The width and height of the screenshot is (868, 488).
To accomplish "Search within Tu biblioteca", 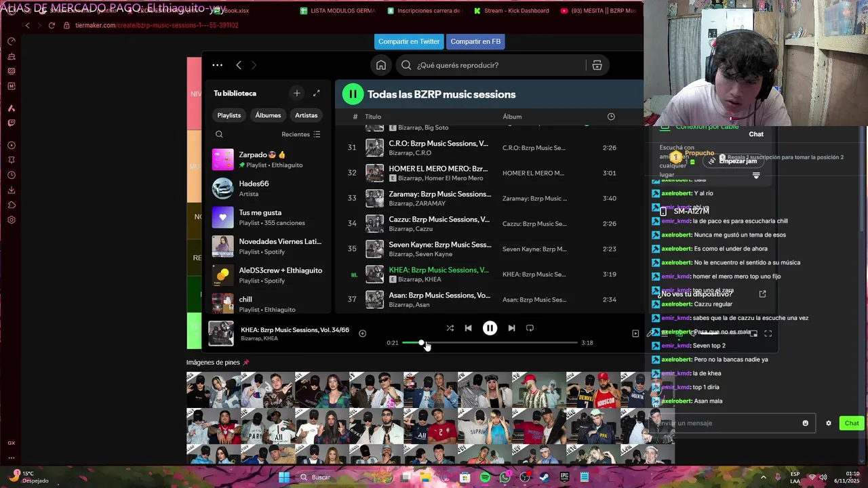I will tap(219, 134).
